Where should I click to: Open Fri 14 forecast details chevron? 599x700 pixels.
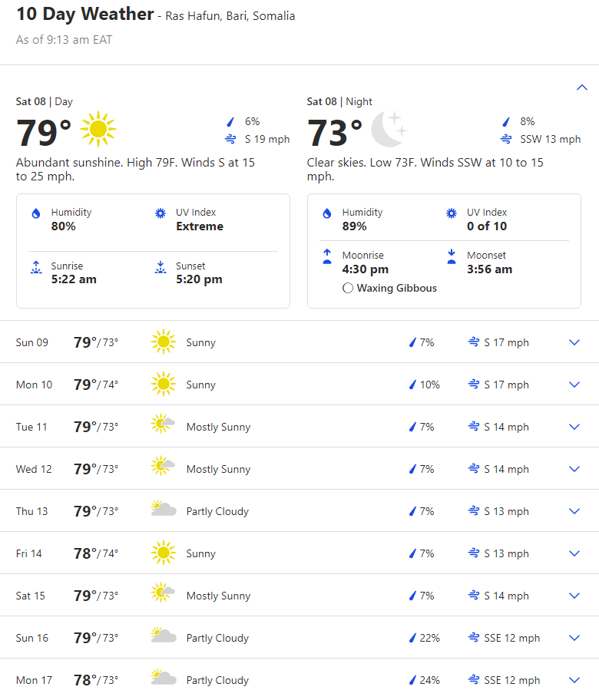click(x=574, y=553)
